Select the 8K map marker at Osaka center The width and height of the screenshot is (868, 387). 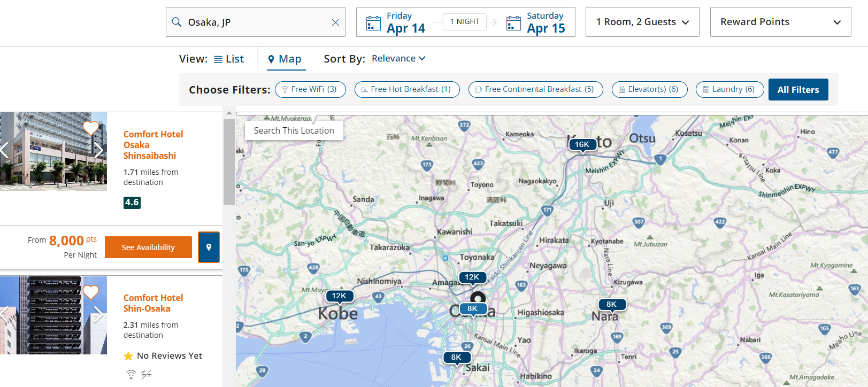coord(473,309)
